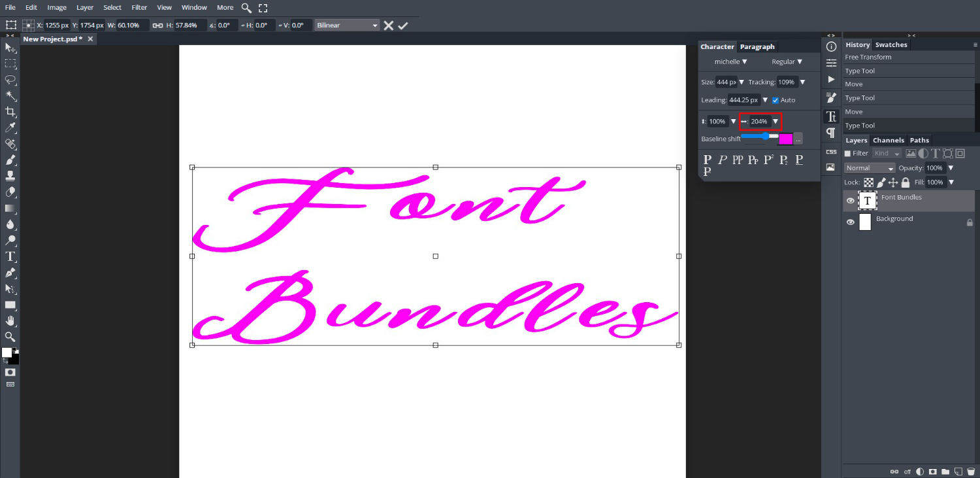The width and height of the screenshot is (980, 478).
Task: Select the Blur tool droplet icon
Action: tap(10, 224)
